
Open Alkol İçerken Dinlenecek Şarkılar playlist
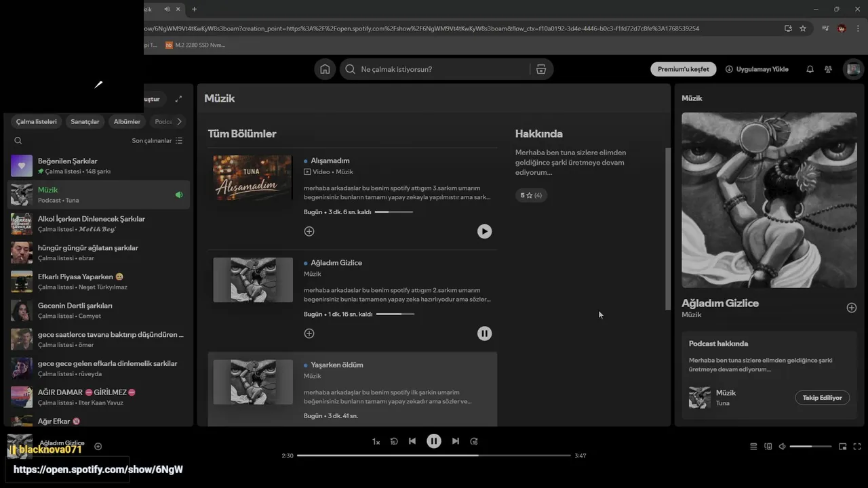[99, 224]
